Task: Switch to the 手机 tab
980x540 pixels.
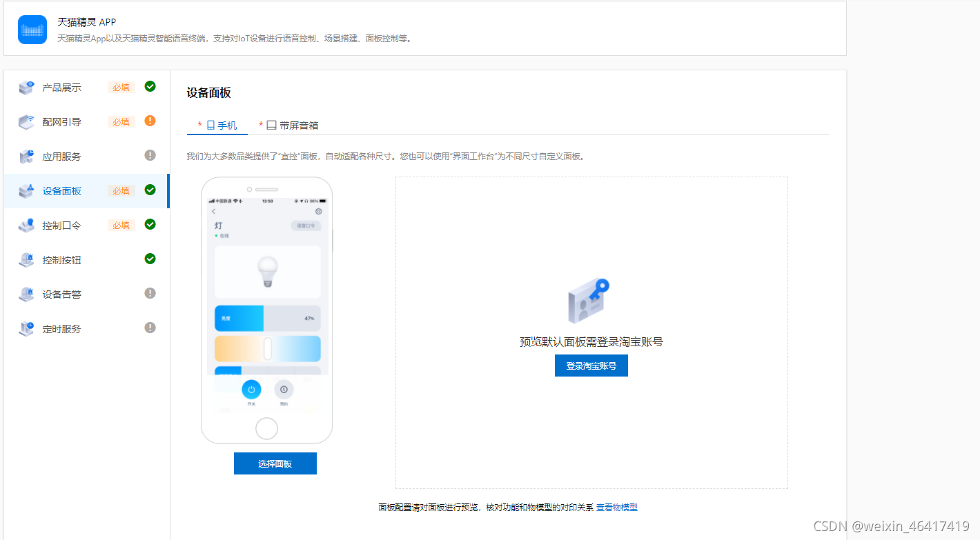Action: point(217,126)
